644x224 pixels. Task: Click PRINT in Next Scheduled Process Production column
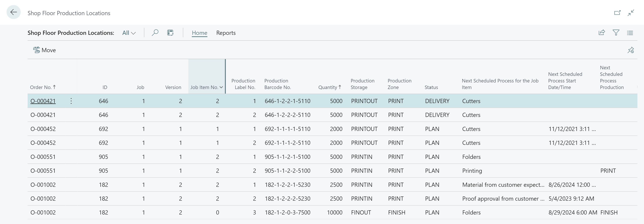(x=608, y=171)
